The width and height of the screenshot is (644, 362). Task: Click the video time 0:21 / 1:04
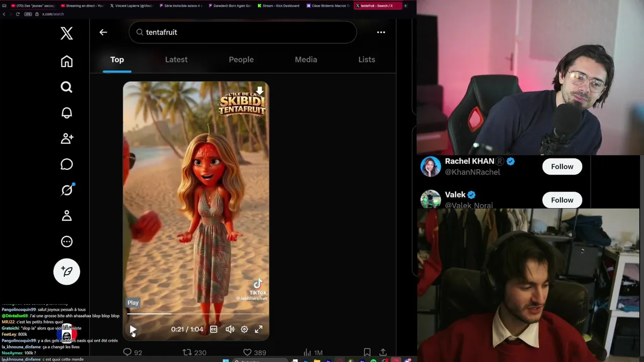[187, 329]
